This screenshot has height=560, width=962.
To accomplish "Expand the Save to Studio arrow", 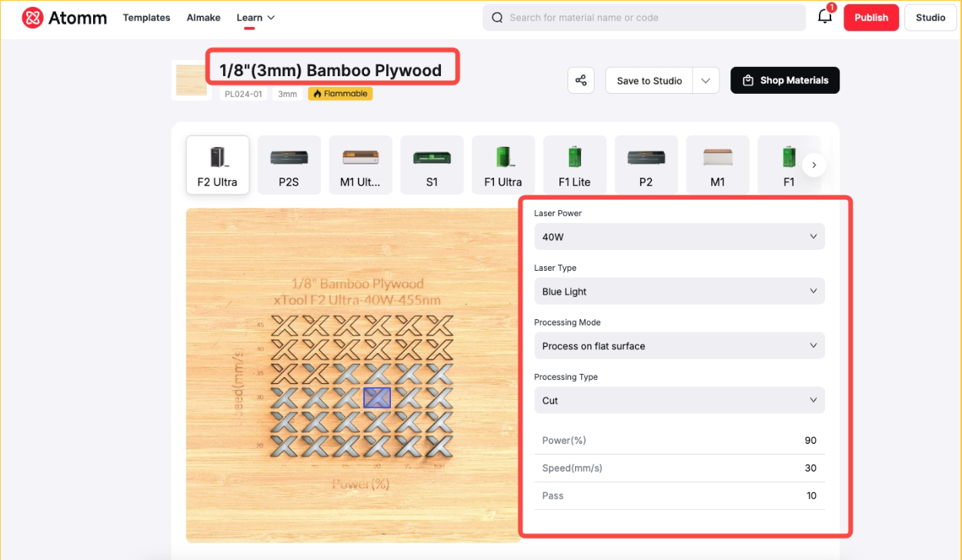I will 706,81.
